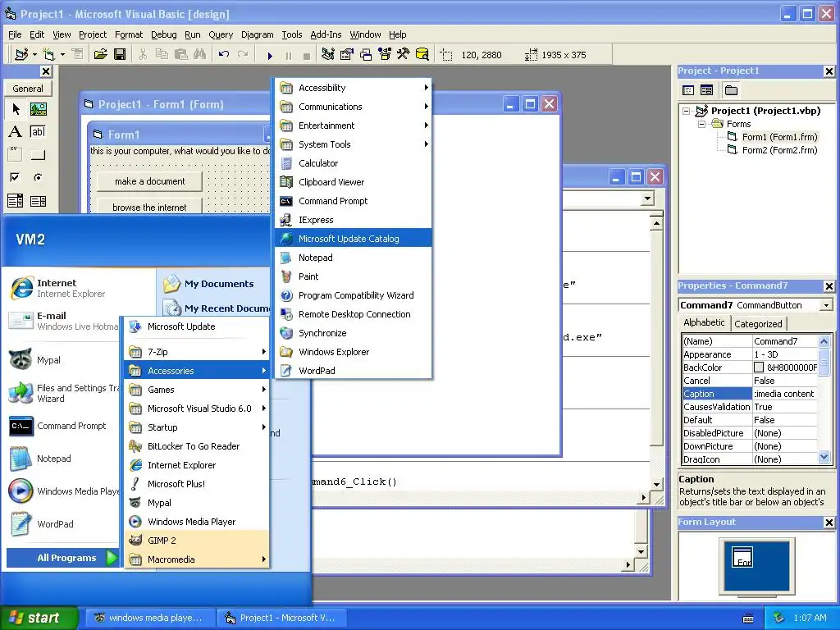Click the Open Project toolbar icon

coord(100,54)
